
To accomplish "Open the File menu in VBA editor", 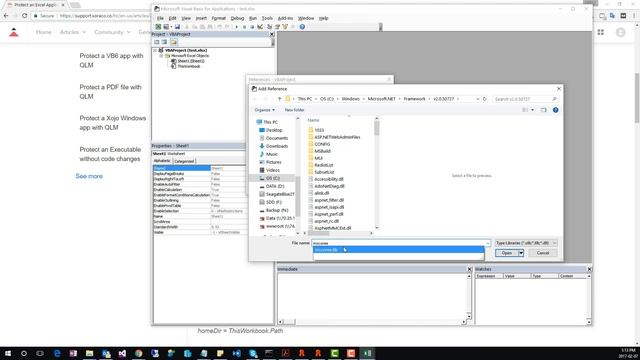I will [x=160, y=18].
